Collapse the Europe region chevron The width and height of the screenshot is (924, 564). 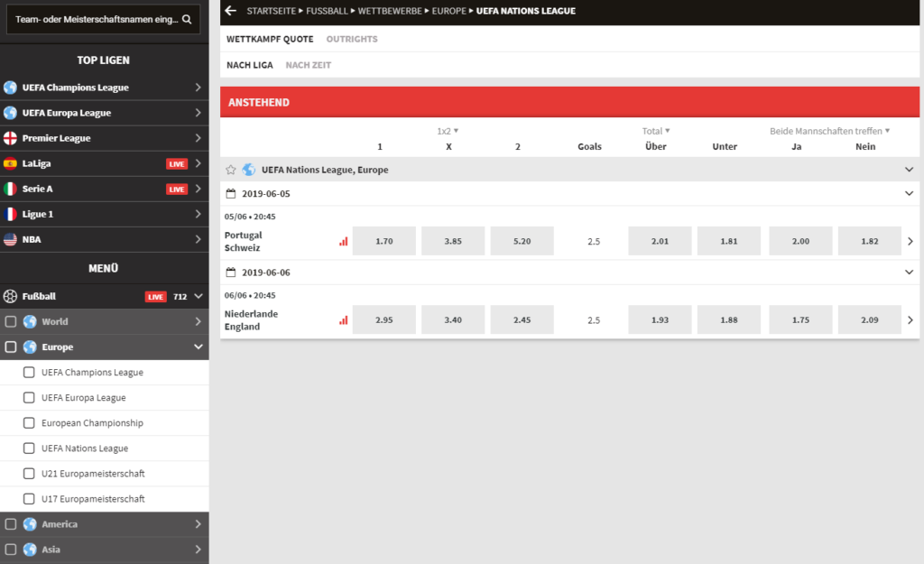click(x=198, y=347)
